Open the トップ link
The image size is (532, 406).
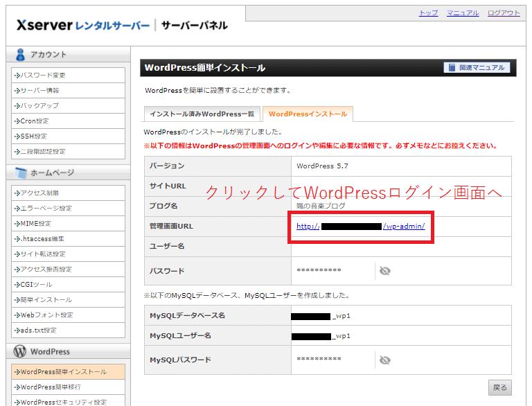(x=429, y=13)
